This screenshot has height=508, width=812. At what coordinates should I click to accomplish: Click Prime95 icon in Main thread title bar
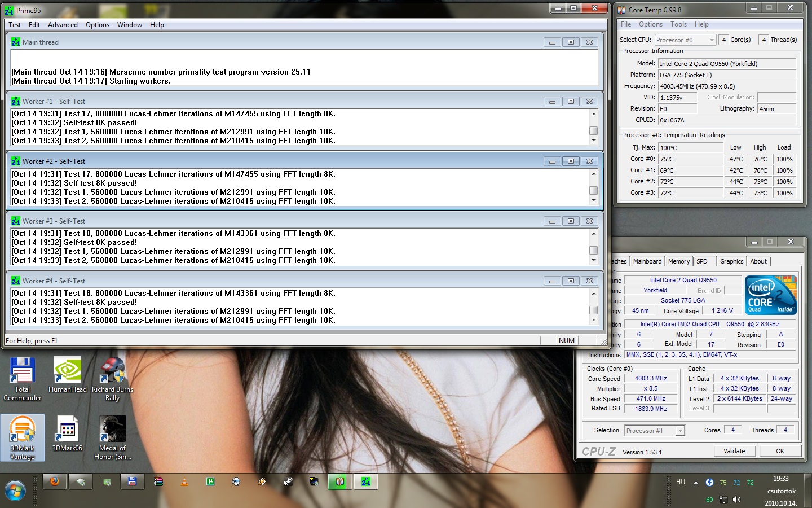(16, 42)
